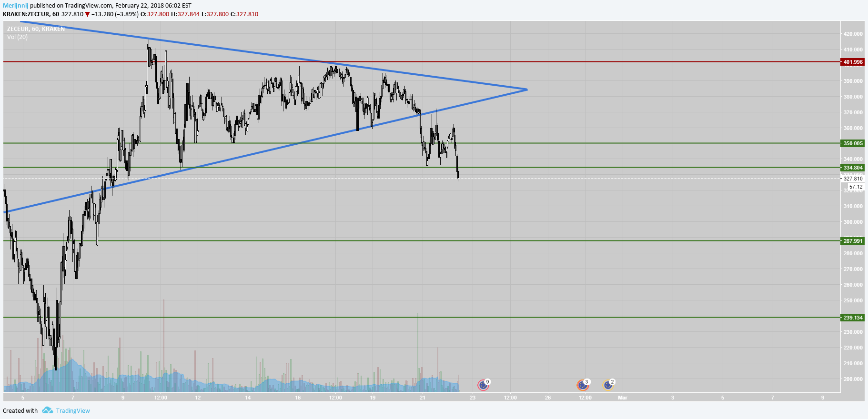
Task: Click the current price 327.810 axis label
Action: tap(853, 179)
